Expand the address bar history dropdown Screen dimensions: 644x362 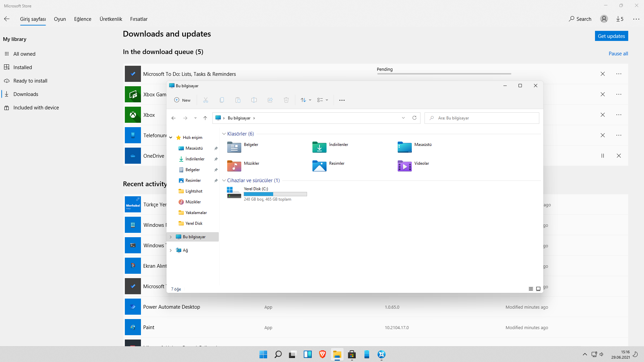pos(403,118)
